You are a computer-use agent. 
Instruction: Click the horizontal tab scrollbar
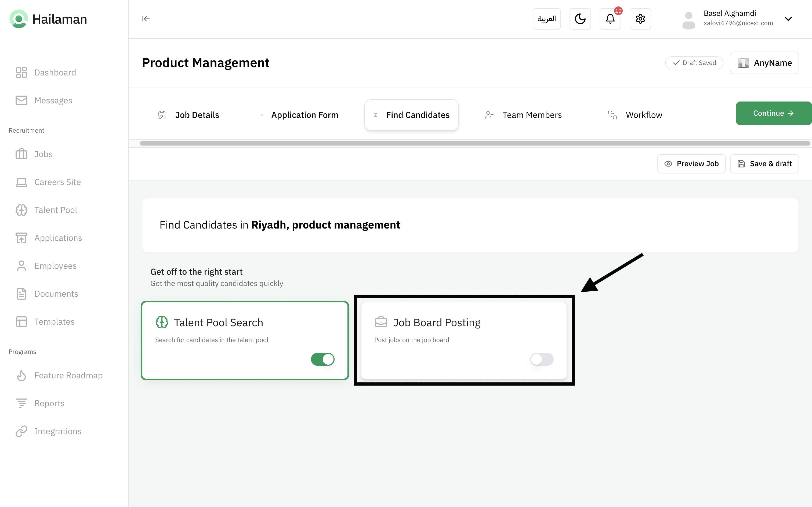(475, 143)
